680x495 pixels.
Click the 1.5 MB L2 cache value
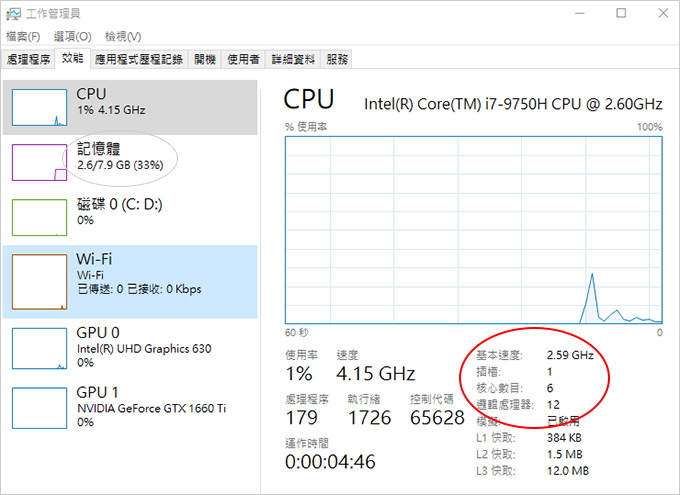click(565, 454)
